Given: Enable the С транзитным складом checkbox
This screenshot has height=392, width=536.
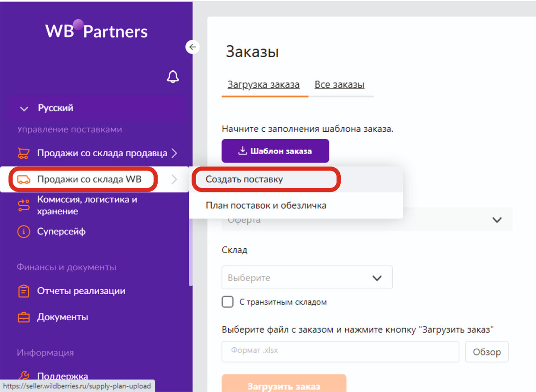Looking at the screenshot, I should 228,302.
